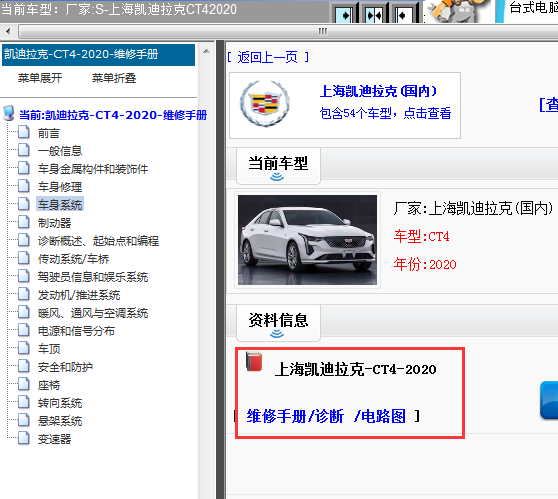The width and height of the screenshot is (558, 499).
Task: Click the red 车型:CT4 text
Action: 421,236
